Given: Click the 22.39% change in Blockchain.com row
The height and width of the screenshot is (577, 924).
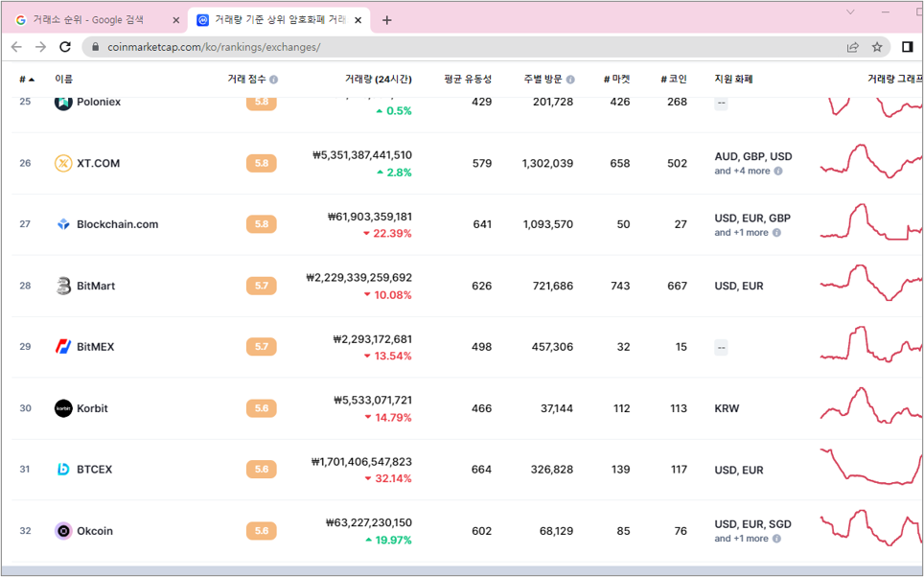Looking at the screenshot, I should (x=387, y=234).
